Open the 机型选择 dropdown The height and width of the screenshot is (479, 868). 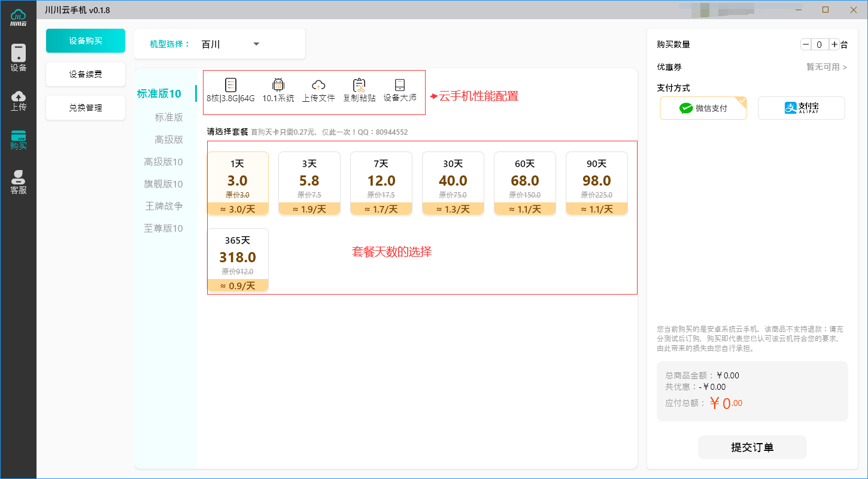click(x=239, y=44)
